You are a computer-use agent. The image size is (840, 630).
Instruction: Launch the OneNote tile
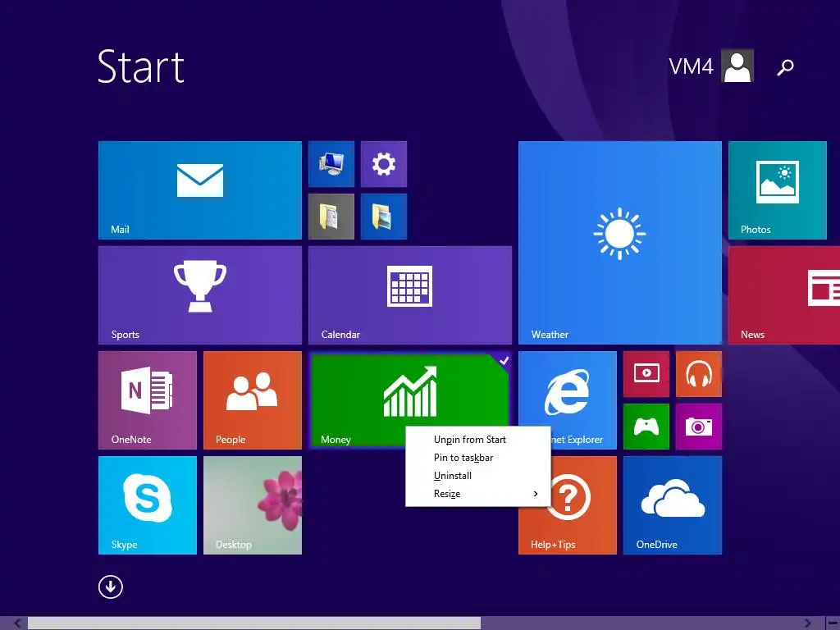coord(148,400)
